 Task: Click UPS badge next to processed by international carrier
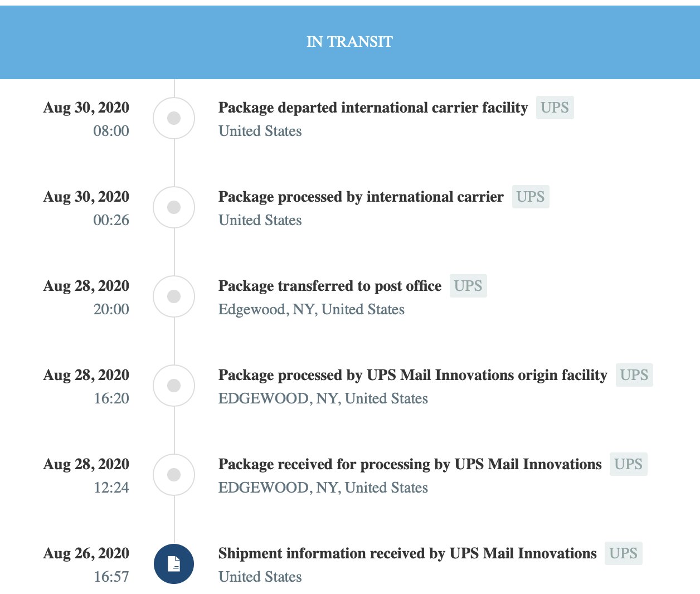pyautogui.click(x=531, y=197)
